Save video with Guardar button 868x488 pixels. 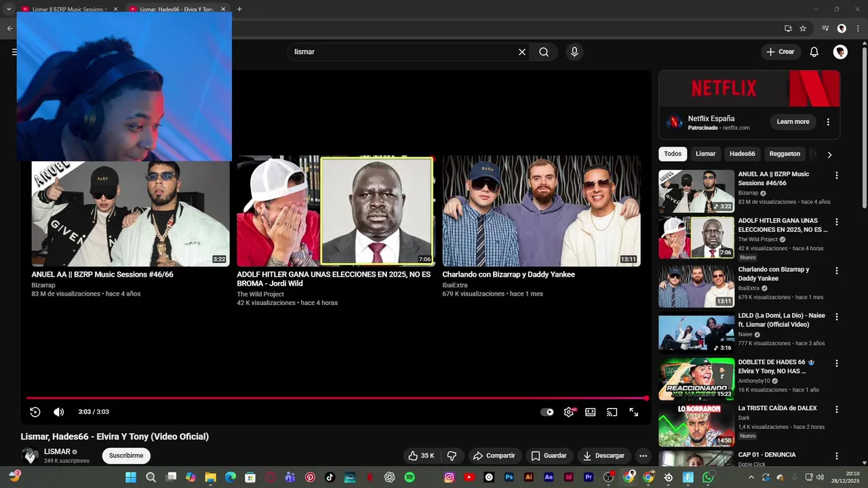point(549,455)
